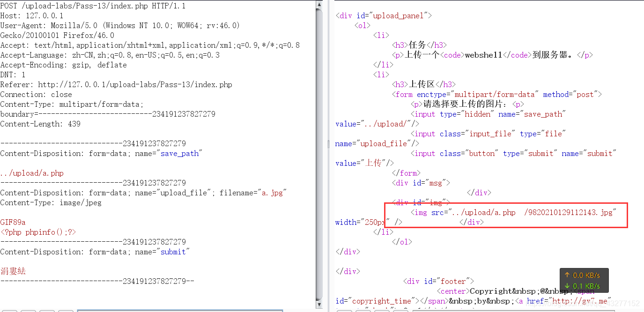Click the name="upload_file" attribute in response
Screen dimensions: 644x312
point(378,144)
